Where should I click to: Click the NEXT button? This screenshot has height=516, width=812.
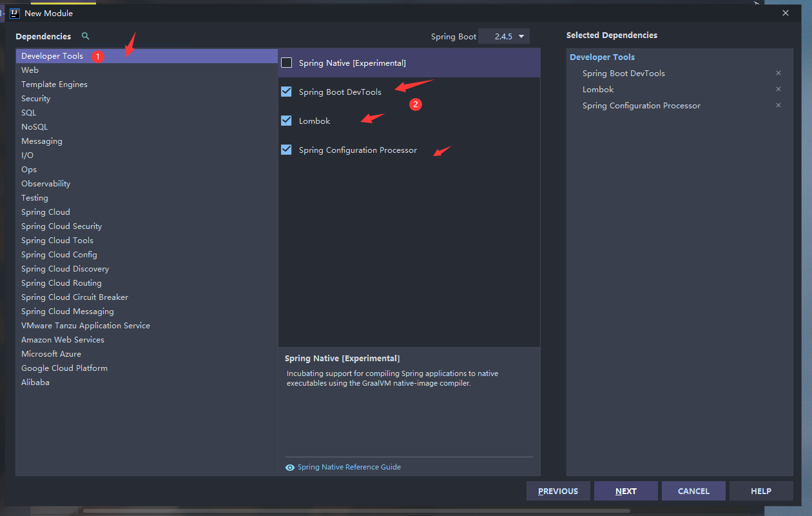(x=626, y=491)
